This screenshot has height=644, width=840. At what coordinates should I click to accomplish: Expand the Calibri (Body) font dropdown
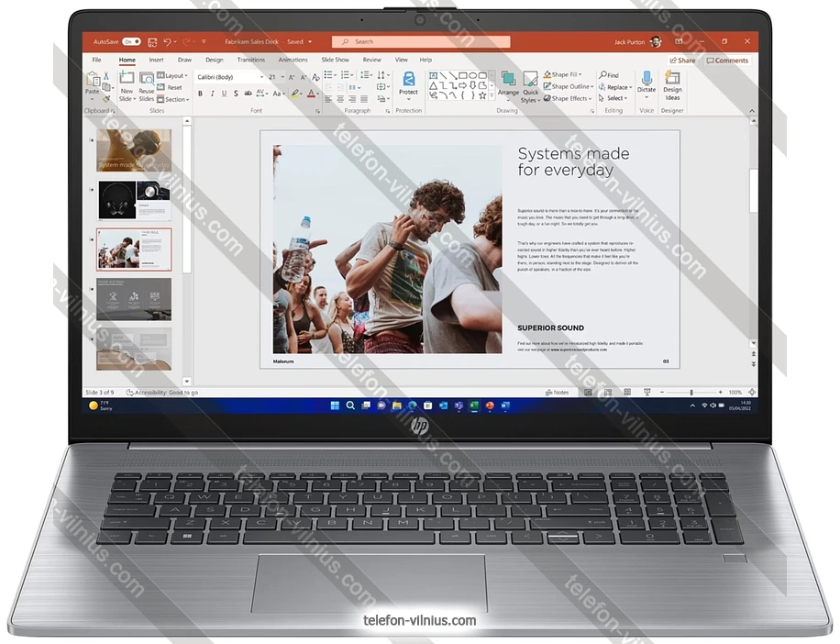point(260,77)
